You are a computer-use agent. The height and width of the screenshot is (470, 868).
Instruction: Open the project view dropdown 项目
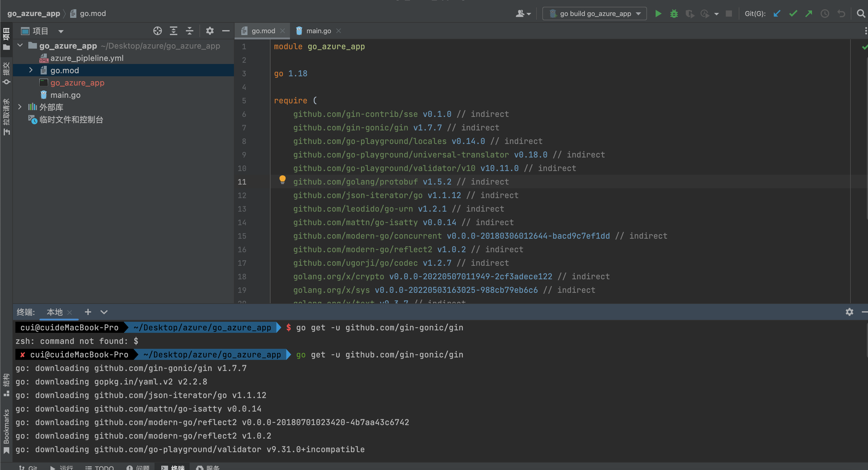(x=42, y=31)
